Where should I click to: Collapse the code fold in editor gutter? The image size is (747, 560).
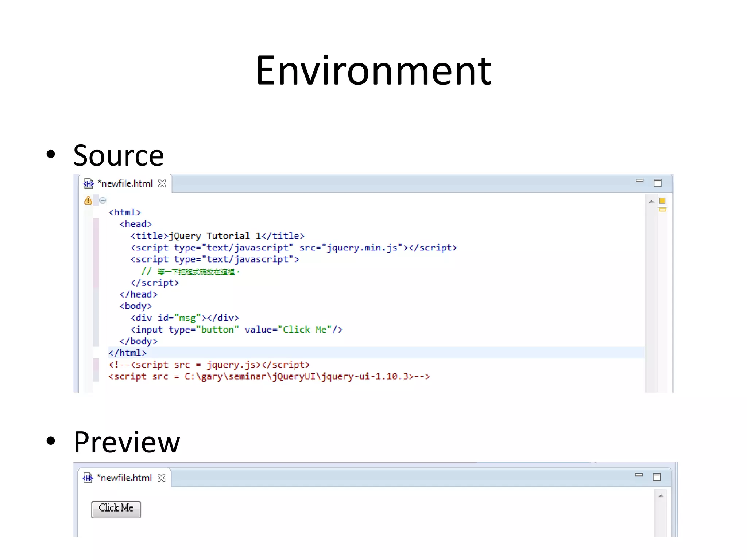[x=103, y=200]
